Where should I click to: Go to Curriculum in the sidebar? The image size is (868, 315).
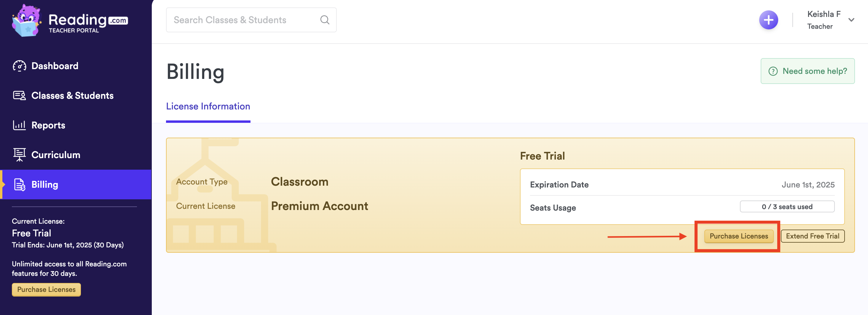[56, 155]
